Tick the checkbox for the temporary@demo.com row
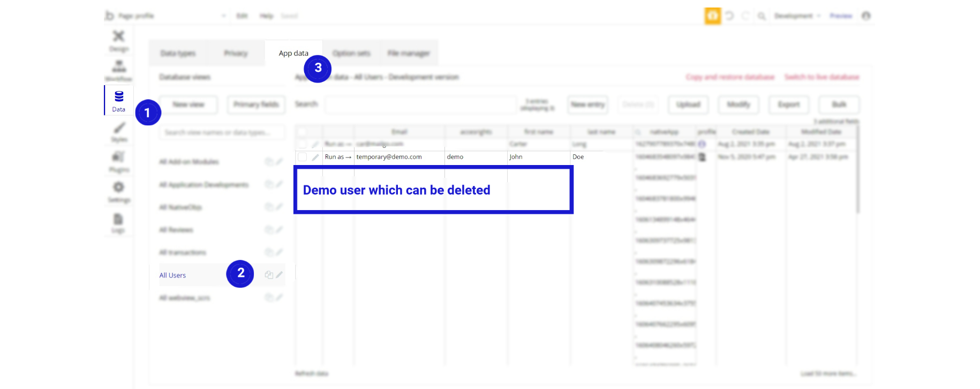Image resolution: width=980 pixels, height=389 pixels. 302,157
